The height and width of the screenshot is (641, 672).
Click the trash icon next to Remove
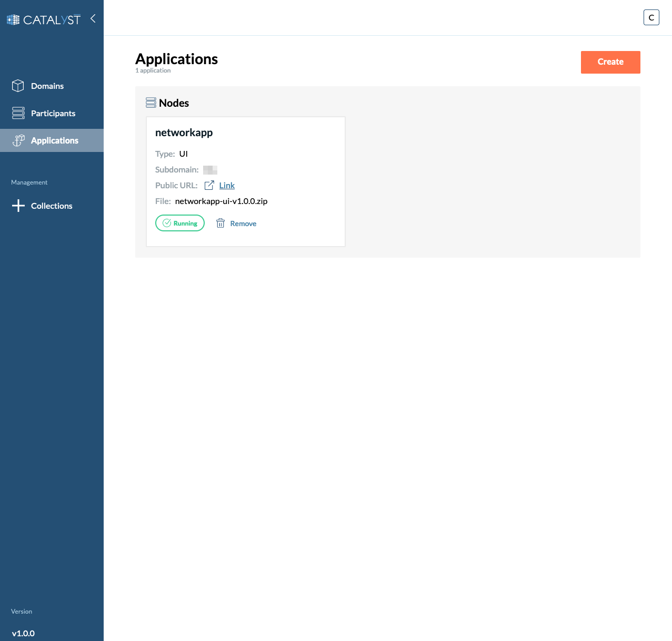220,223
